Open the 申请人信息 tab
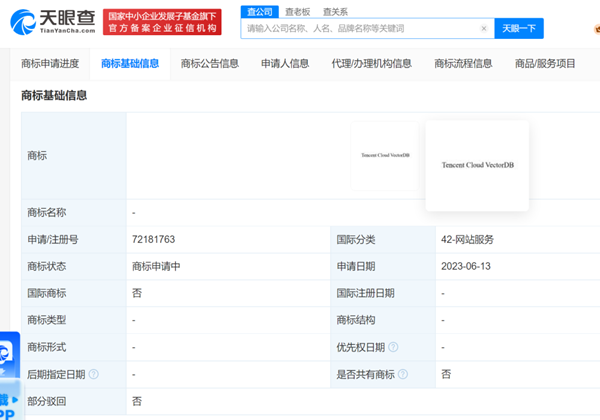Screen dimensions: 600x420 pos(285,64)
